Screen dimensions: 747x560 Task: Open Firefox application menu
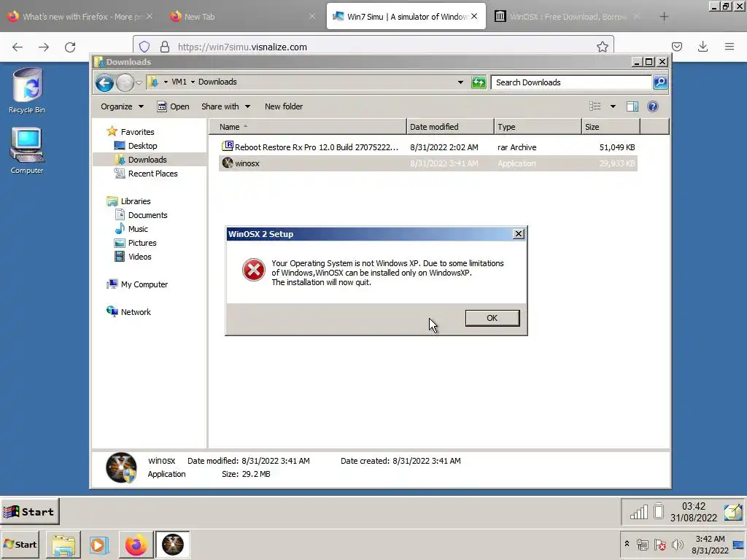[x=729, y=47]
